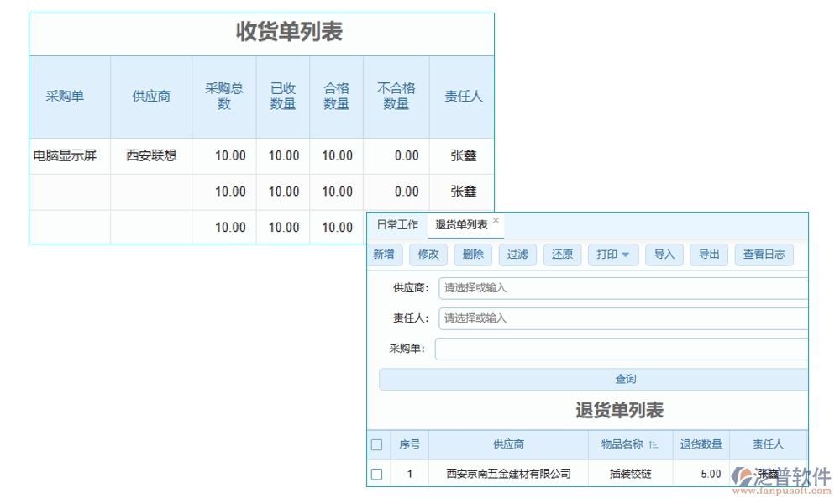
Task: Click the 导出 (Export) toolbar button
Action: tap(708, 255)
